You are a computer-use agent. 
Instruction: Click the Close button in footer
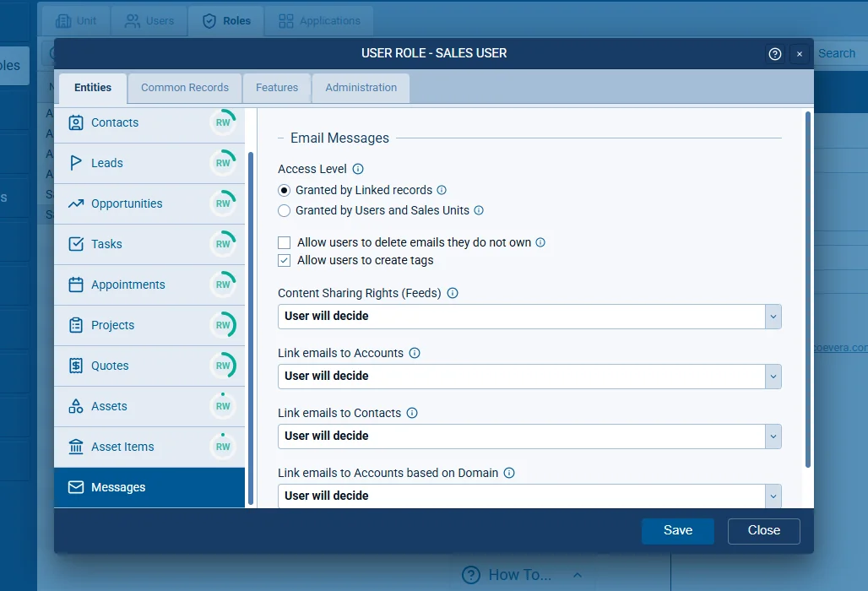(x=764, y=531)
